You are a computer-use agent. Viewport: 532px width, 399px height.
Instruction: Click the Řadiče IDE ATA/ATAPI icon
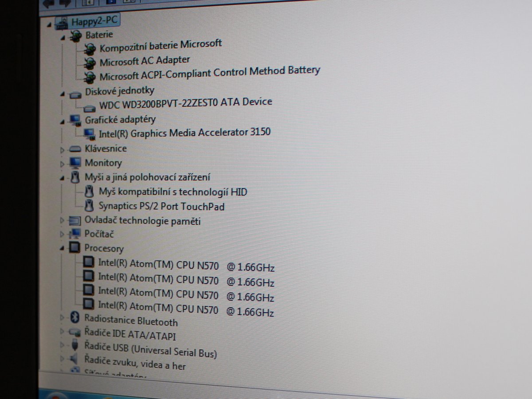point(75,331)
